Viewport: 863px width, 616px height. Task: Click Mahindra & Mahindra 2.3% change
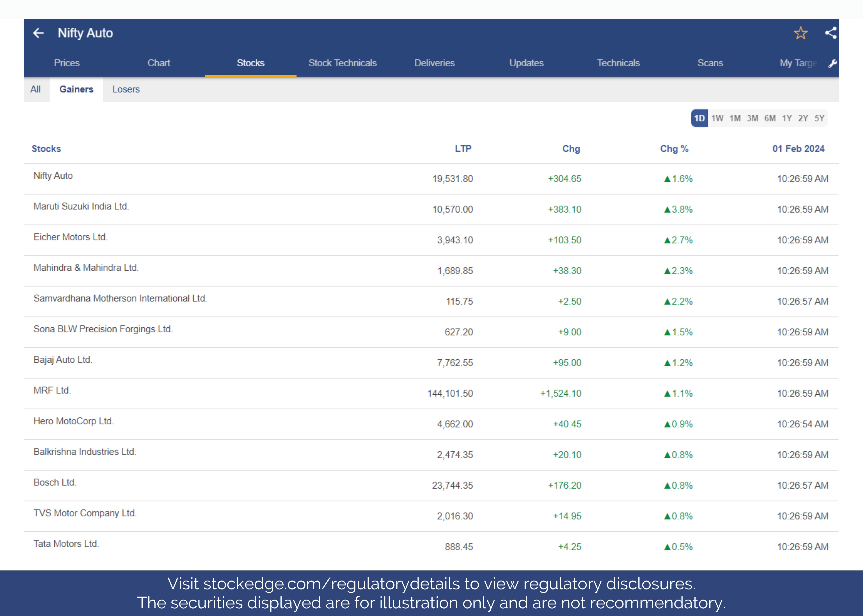tap(678, 271)
